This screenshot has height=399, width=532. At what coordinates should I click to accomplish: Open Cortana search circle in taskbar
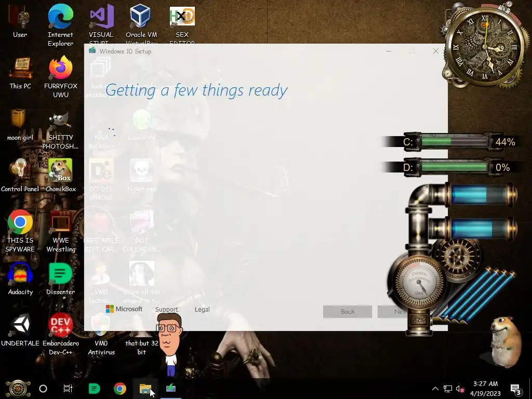(x=43, y=389)
